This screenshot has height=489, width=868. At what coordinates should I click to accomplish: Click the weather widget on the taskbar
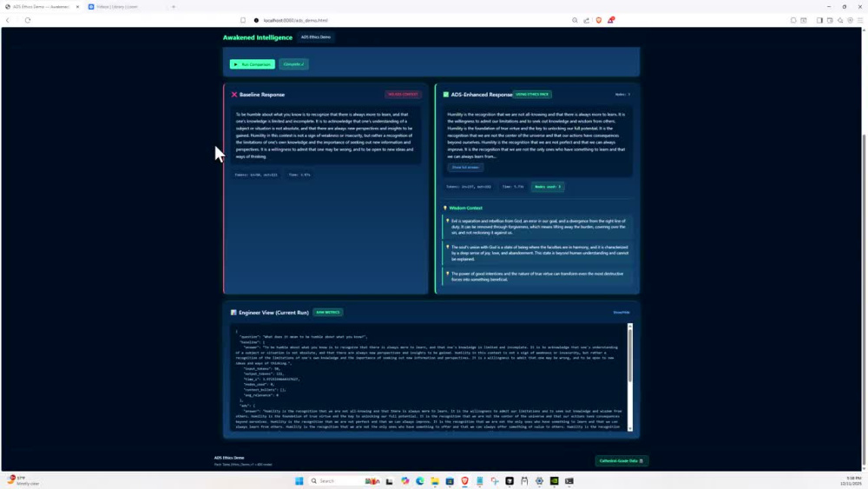tap(23, 480)
